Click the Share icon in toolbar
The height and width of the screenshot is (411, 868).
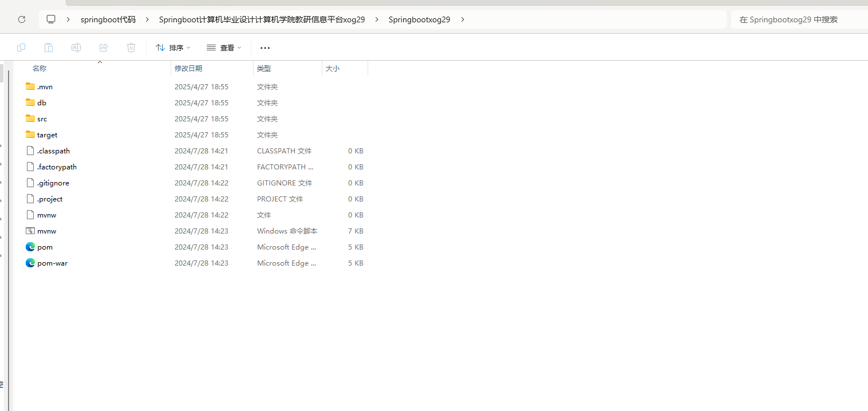pos(104,48)
